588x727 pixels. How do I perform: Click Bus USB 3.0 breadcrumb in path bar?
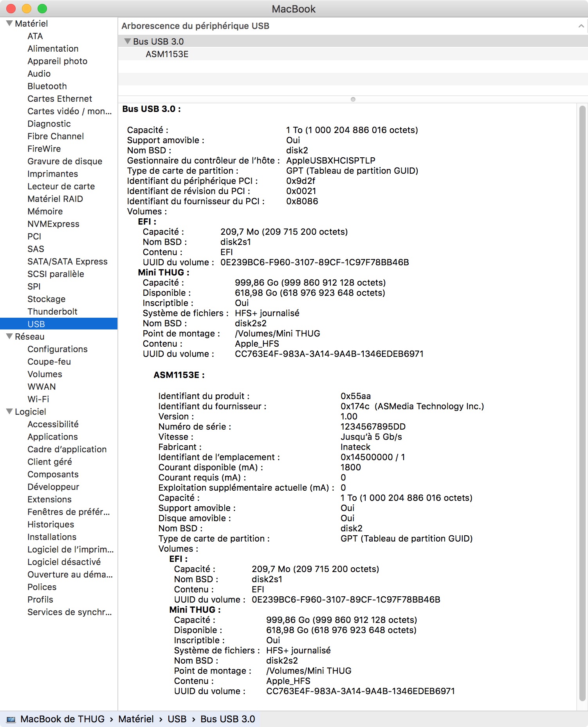228,719
